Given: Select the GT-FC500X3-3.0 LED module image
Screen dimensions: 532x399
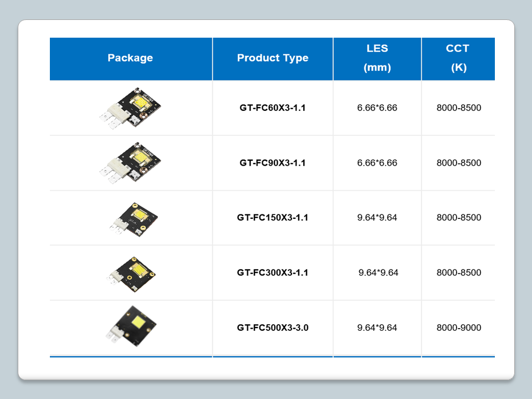Looking at the screenshot, I should 131,326.
